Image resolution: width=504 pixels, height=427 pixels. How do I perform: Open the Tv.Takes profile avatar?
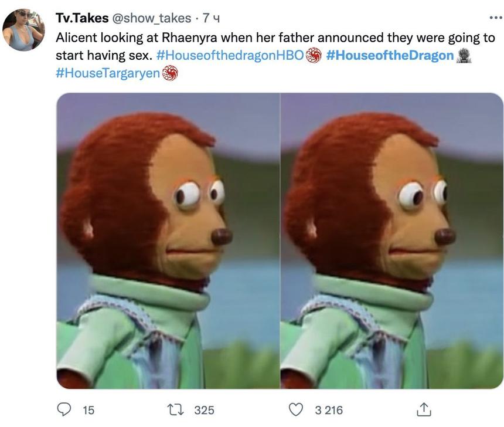click(23, 29)
